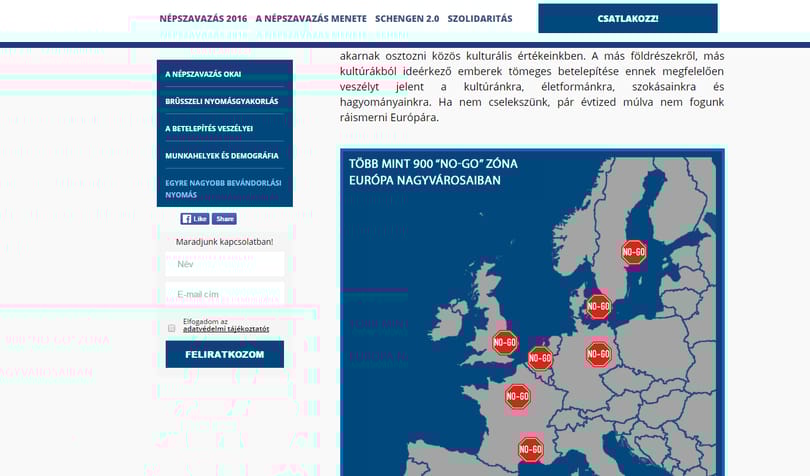Screen dimensions: 810x476
Task: Click the Facebook Like button
Action: pos(195,219)
